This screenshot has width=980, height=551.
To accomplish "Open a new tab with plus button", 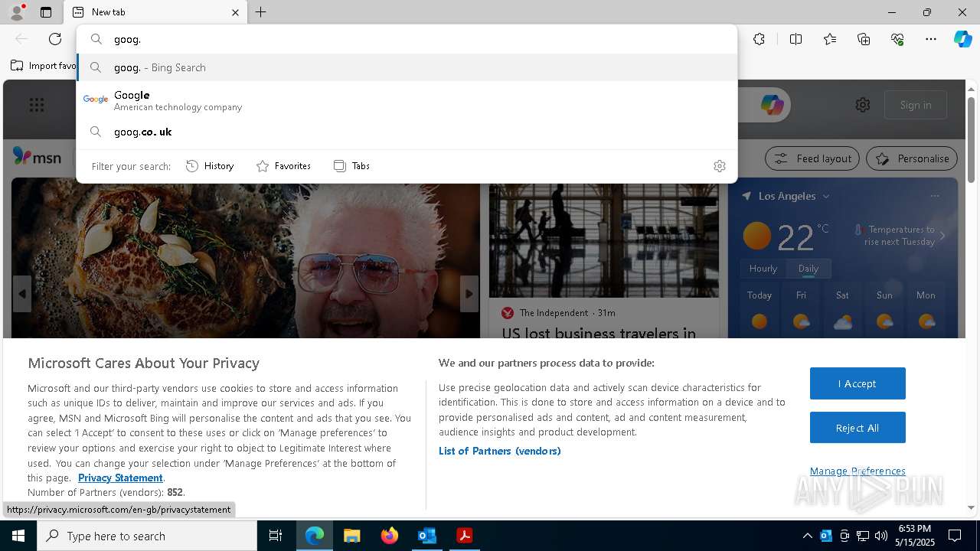I will pos(261,12).
